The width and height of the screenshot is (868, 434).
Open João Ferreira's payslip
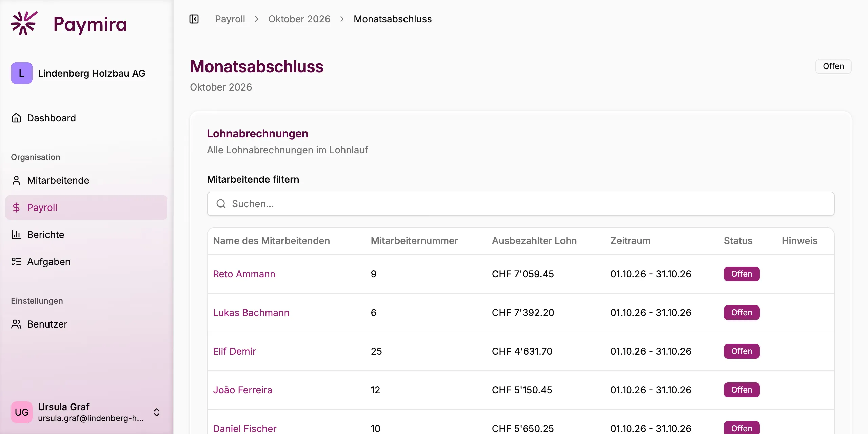[x=242, y=390]
